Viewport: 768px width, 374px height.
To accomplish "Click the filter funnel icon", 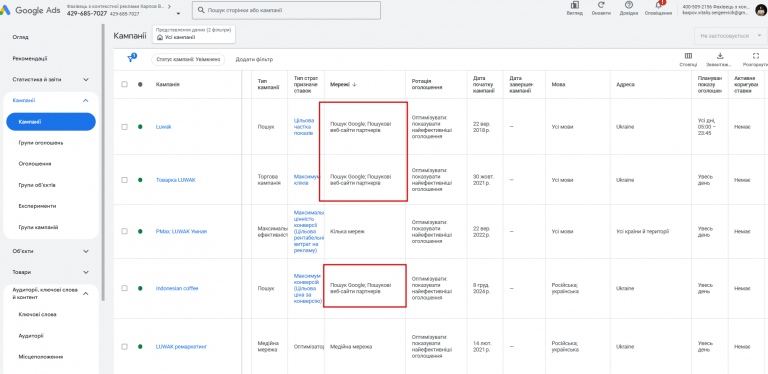I will coord(131,58).
